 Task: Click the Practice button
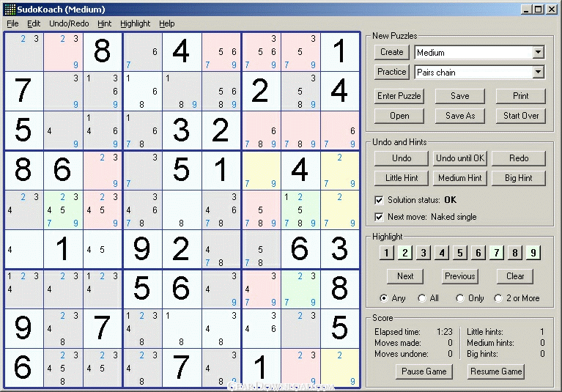[392, 72]
